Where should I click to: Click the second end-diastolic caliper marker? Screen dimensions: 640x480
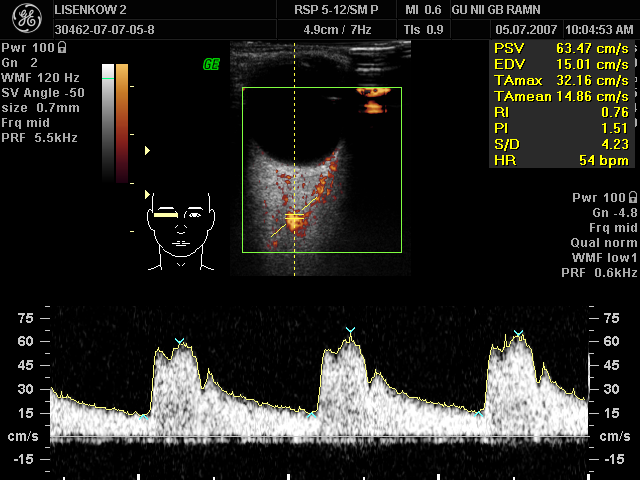[311, 415]
